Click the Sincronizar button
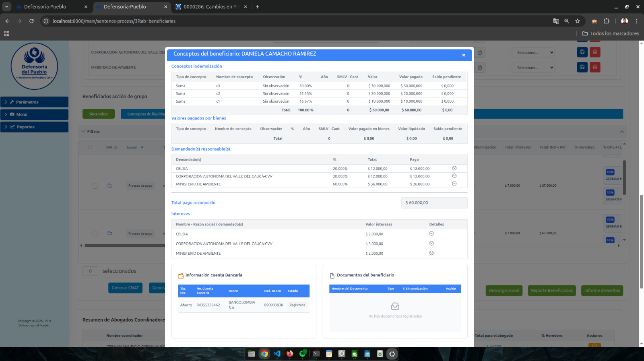Image resolution: width=644 pixels, height=361 pixels. pyautogui.click(x=99, y=114)
